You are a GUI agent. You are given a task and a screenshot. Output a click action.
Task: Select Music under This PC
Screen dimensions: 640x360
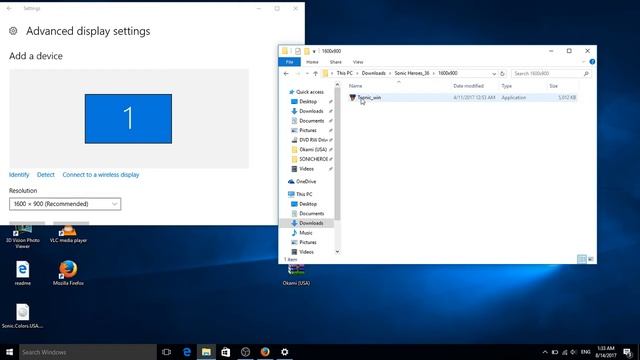[306, 233]
